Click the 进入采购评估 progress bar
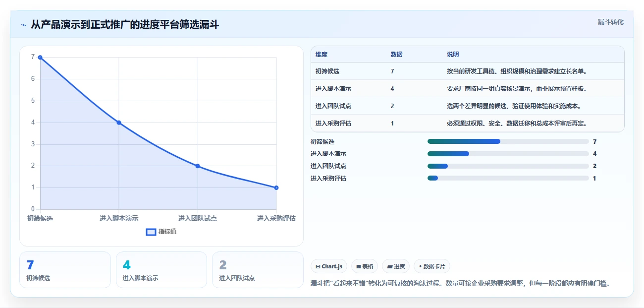Image resolution: width=644 pixels, height=308 pixels. point(508,178)
